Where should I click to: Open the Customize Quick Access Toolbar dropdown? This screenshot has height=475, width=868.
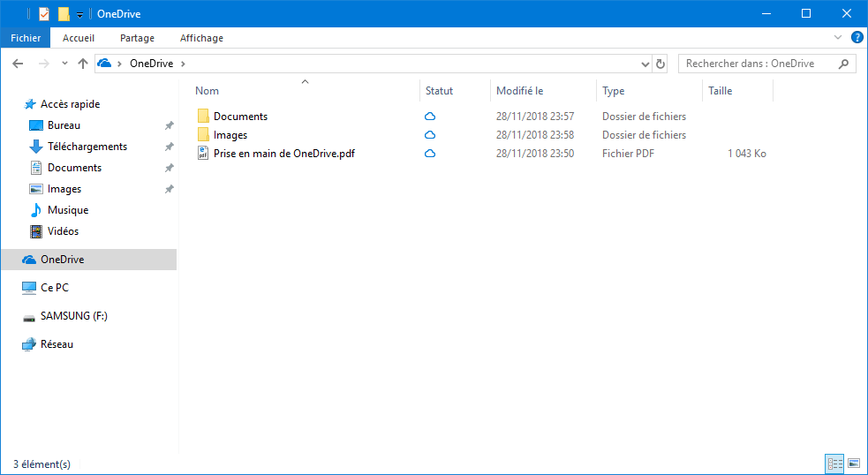click(79, 15)
